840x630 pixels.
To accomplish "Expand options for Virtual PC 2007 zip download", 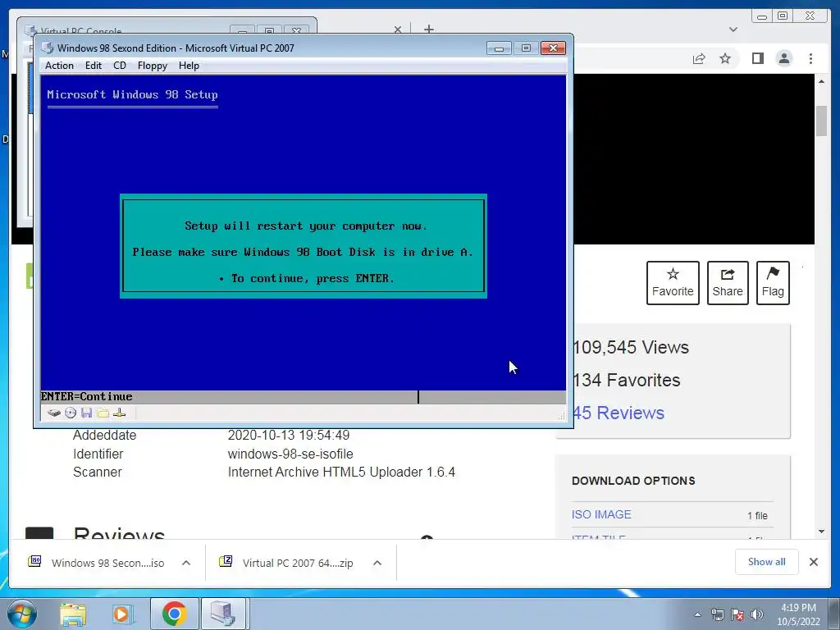I will pos(377,563).
